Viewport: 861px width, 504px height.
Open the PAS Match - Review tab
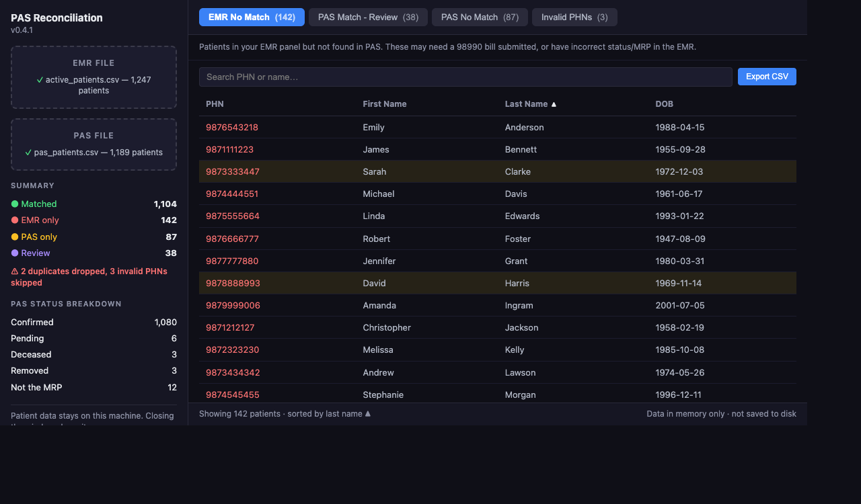pyautogui.click(x=368, y=17)
